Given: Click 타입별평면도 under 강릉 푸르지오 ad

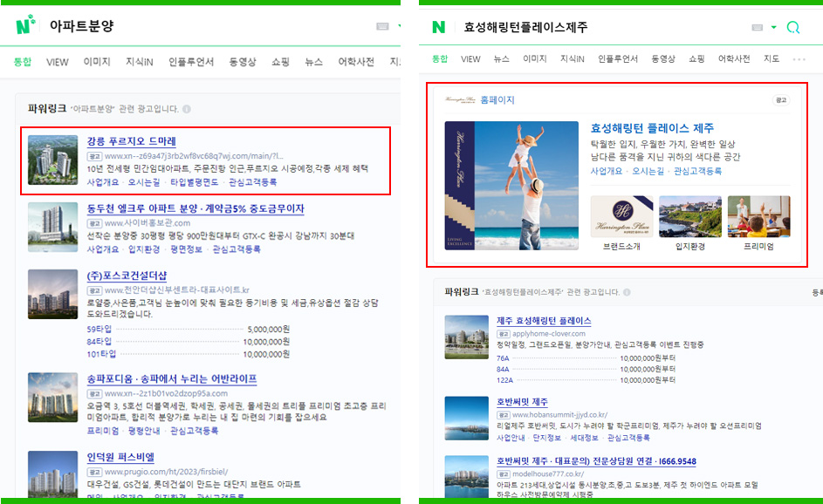Looking at the screenshot, I should [x=194, y=182].
